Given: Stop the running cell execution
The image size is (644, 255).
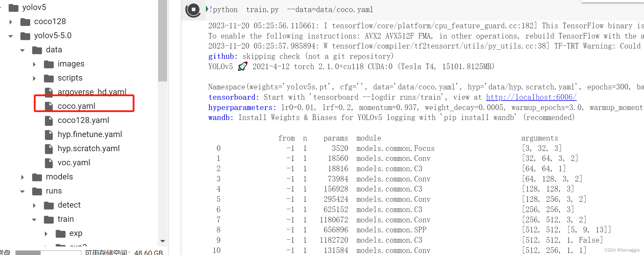Looking at the screenshot, I should coord(193,10).
